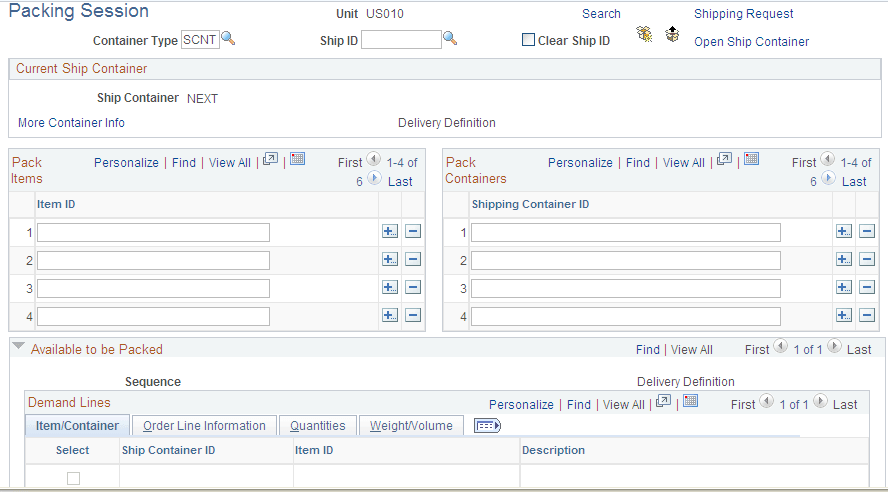This screenshot has width=888, height=492.
Task: Open the Shipping Request link
Action: coord(744,14)
